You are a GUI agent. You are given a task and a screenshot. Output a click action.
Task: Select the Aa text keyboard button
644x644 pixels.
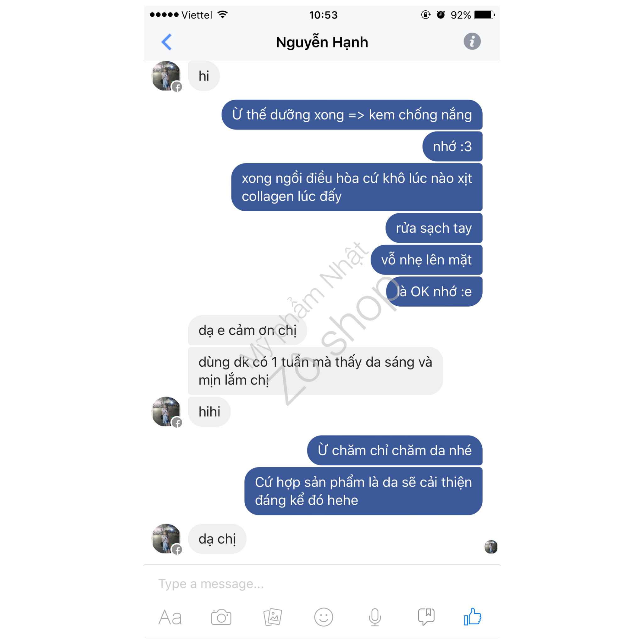(x=170, y=617)
